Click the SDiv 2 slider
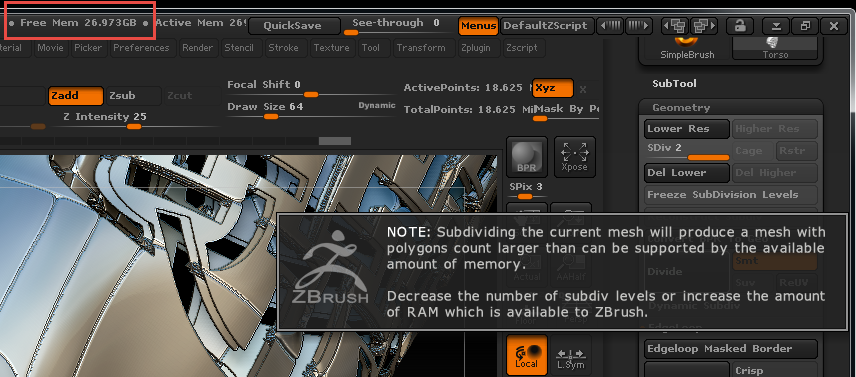This screenshot has width=856, height=377. coord(686,152)
